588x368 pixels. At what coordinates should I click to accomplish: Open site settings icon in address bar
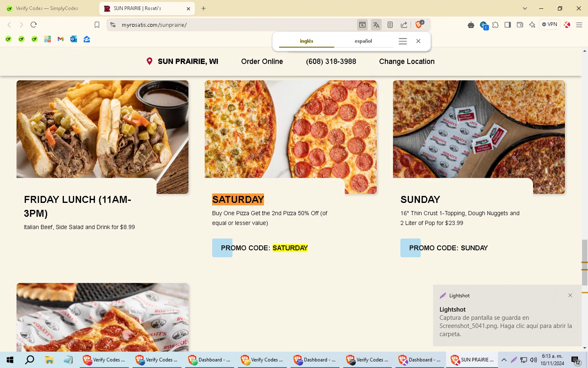click(x=113, y=25)
